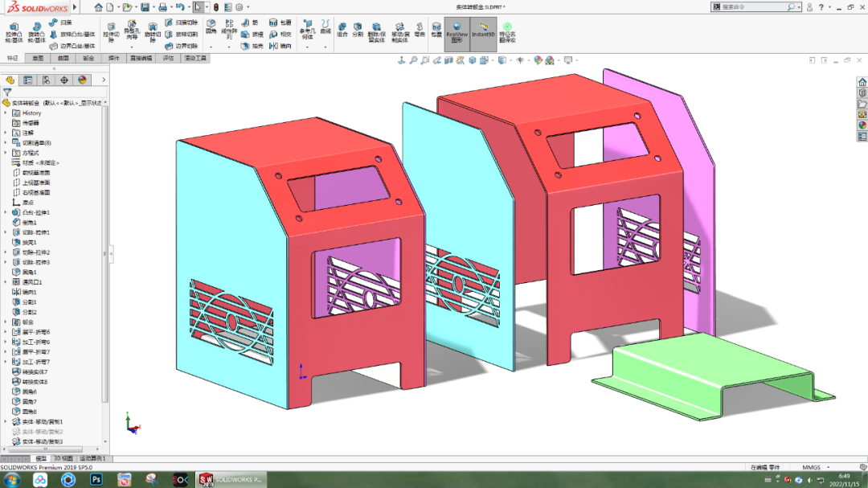
Task: Toggle the Section View in the heads-up toolbar
Action: point(447,59)
